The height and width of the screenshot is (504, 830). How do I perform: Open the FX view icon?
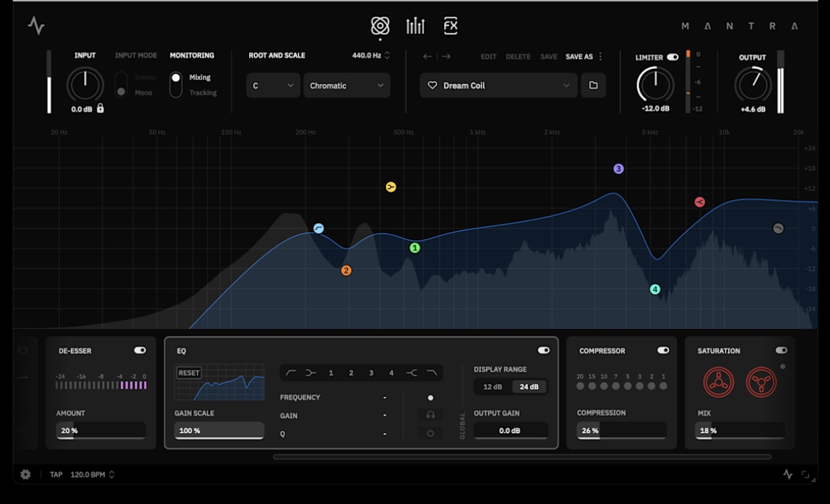pos(451,26)
